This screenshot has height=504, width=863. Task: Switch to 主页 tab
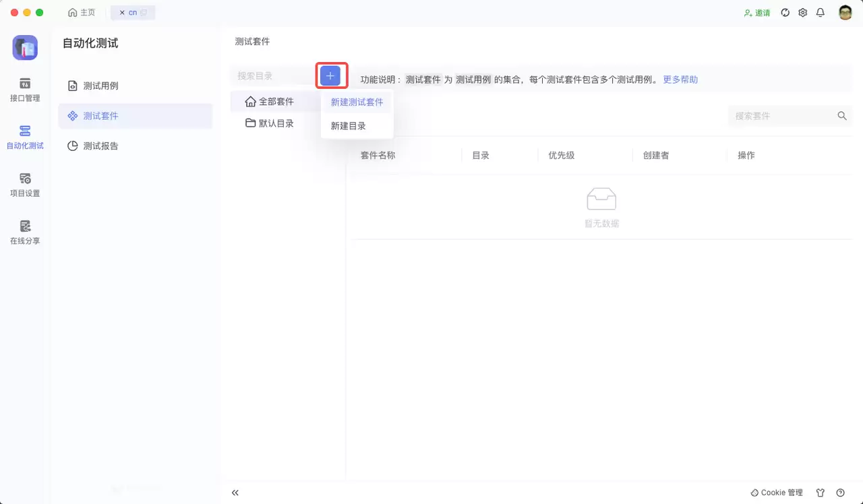pos(82,13)
